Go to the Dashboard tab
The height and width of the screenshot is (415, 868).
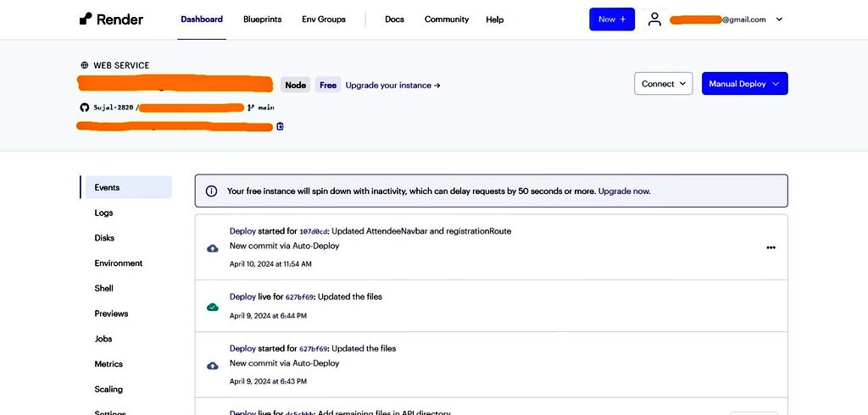[202, 19]
